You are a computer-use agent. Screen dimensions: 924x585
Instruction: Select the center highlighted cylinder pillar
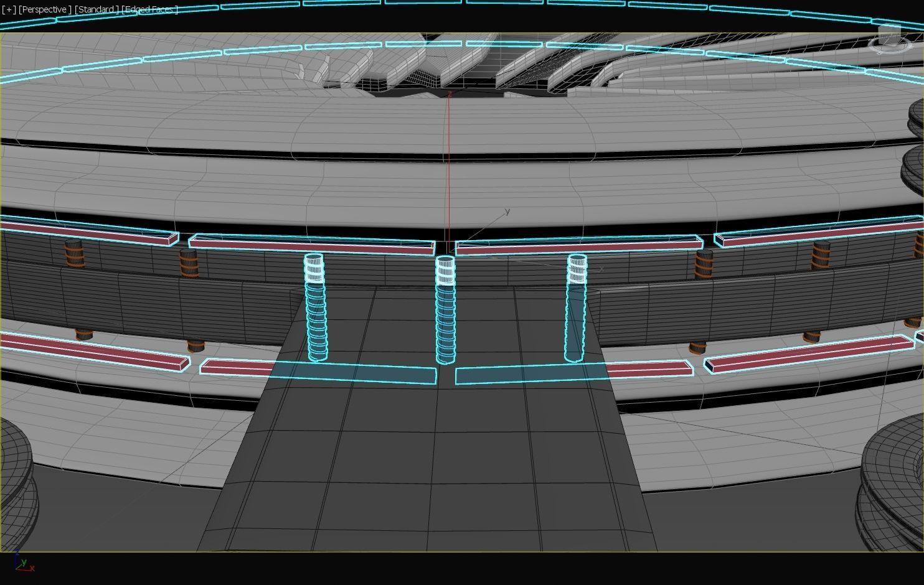point(445,309)
